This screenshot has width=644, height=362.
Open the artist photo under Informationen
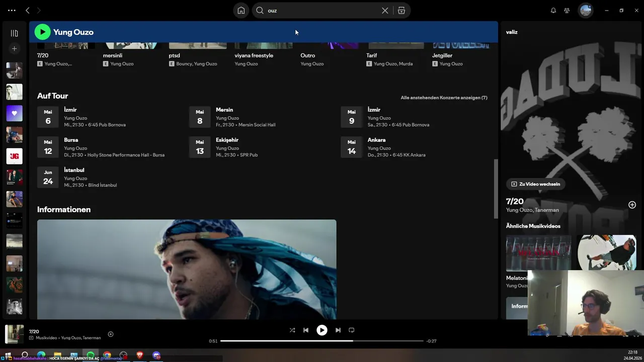[187, 269]
